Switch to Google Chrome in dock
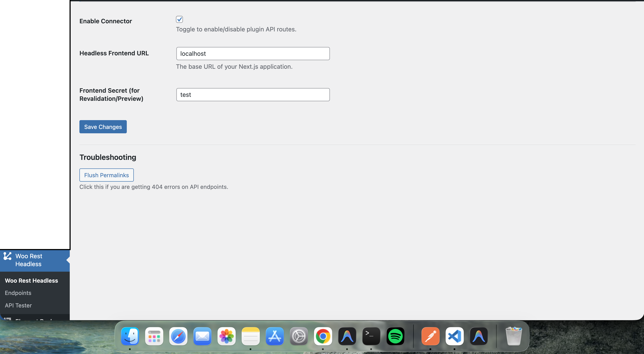The image size is (644, 354). click(x=323, y=336)
